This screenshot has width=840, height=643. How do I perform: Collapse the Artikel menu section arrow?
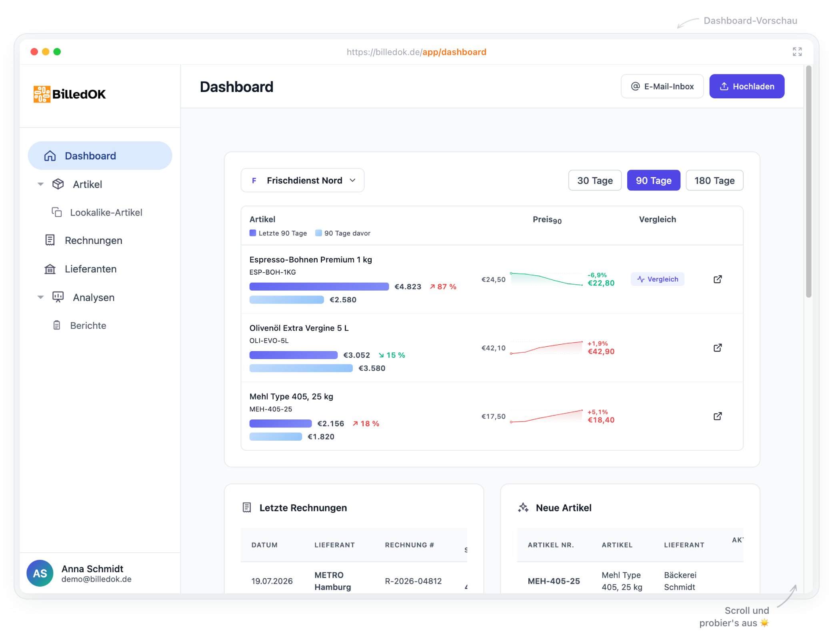(40, 184)
